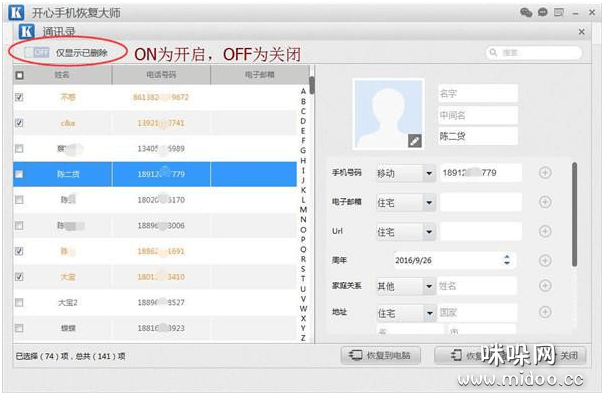Viewport: 604px width, 395px height.
Task: Add another family relation with plus icon
Action: coord(545,286)
